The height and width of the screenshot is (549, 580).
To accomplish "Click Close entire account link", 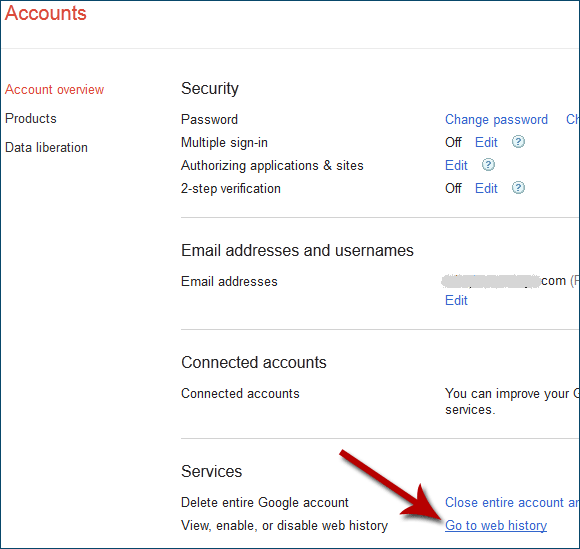I will tap(512, 502).
